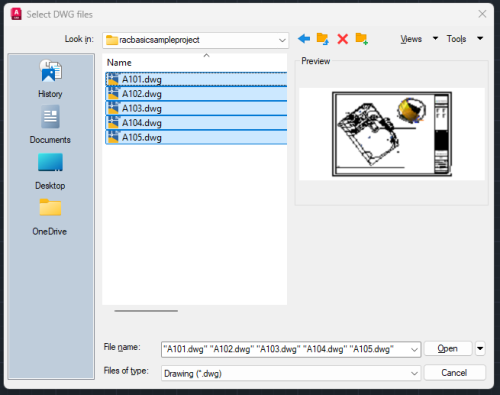The image size is (500, 395).
Task: Click the DWG file icon beside A103.dwg
Action: (113, 108)
